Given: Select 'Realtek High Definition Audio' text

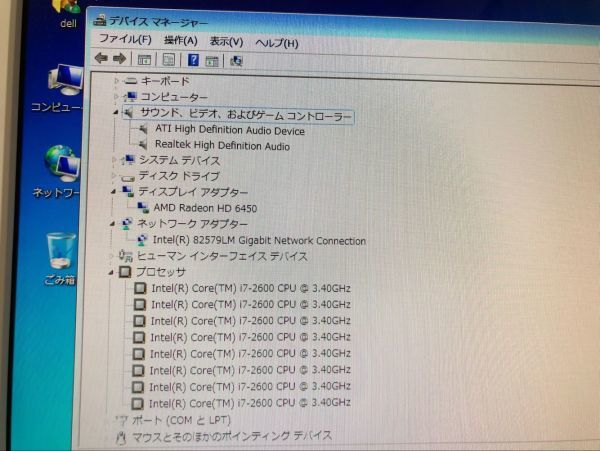Looking at the screenshot, I should (222, 145).
